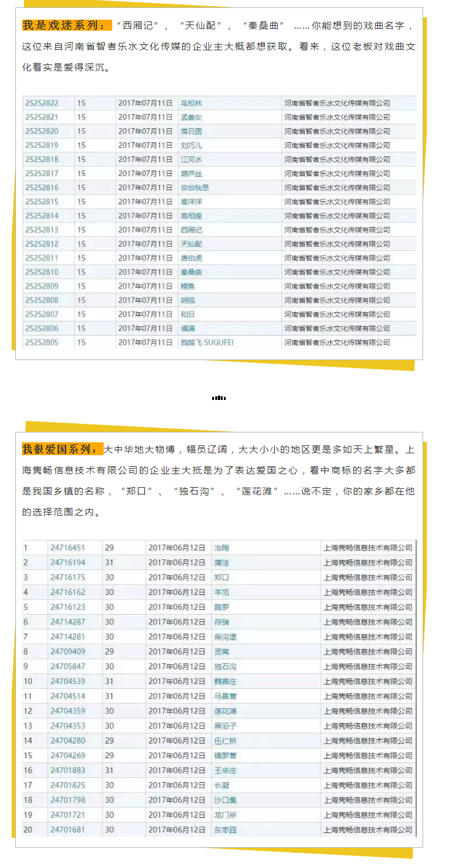Select trademark name 江河水

191,159
